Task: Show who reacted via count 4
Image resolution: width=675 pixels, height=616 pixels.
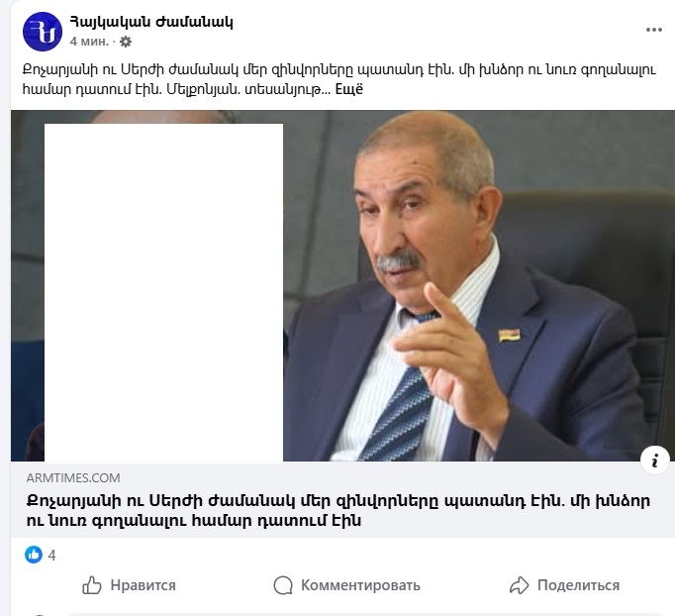Action: point(51,555)
